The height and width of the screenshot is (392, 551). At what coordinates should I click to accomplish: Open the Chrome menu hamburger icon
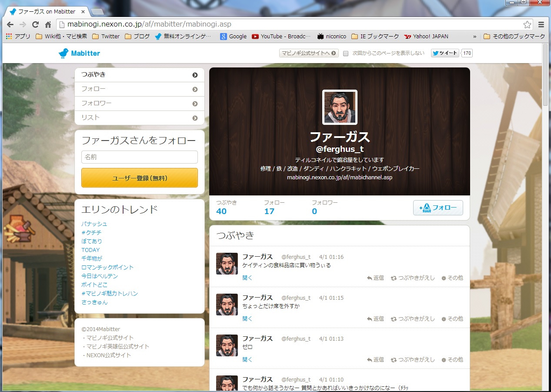[541, 24]
